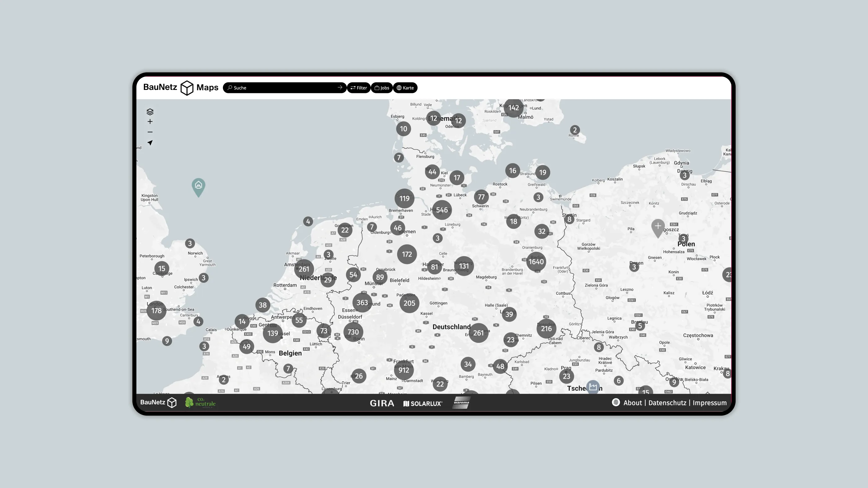
Task: Expand the 14 cluster near Brügge
Action: [x=242, y=322]
